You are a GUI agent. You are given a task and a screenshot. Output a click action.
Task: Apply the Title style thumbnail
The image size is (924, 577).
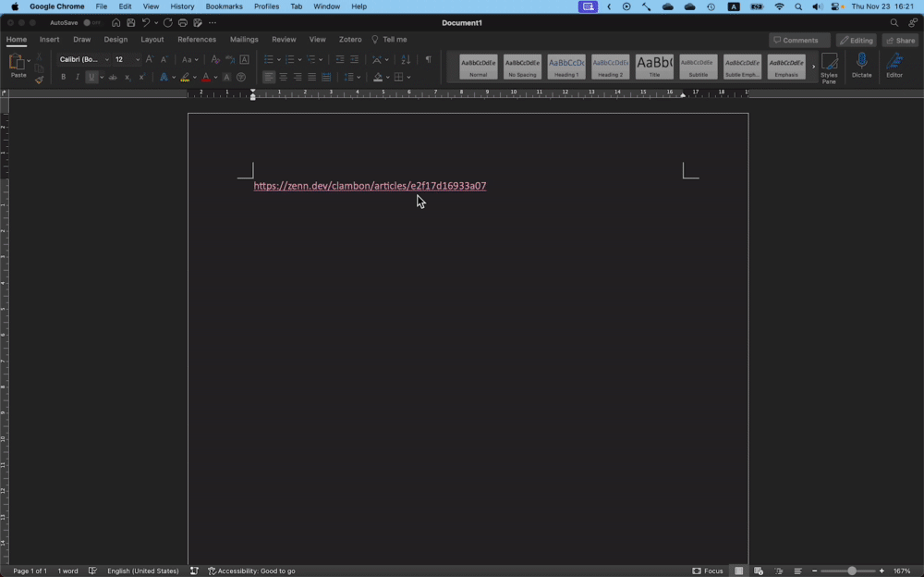click(654, 66)
